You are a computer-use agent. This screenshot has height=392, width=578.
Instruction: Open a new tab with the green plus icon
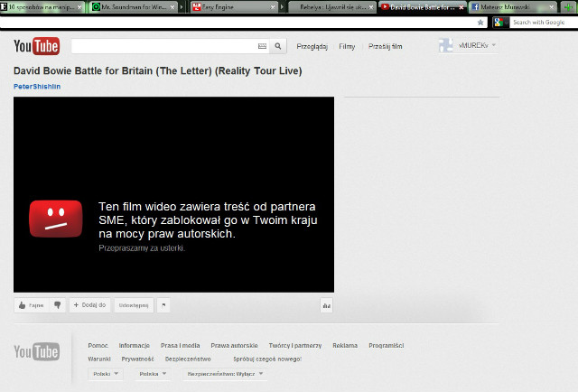pos(568,7)
